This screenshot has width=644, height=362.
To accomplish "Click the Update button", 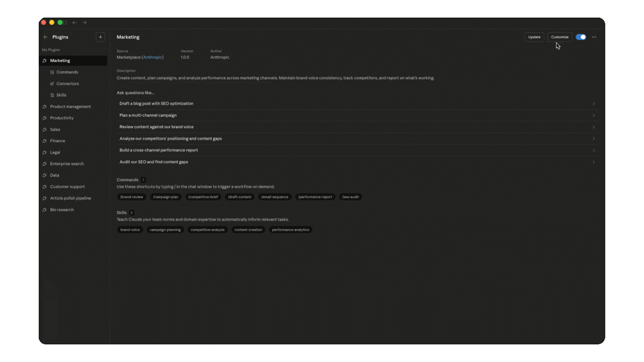I will point(534,37).
